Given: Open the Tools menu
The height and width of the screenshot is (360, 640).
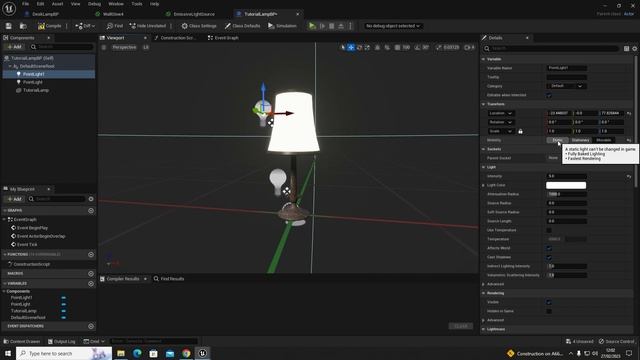Looking at the screenshot, I should point(137,4).
